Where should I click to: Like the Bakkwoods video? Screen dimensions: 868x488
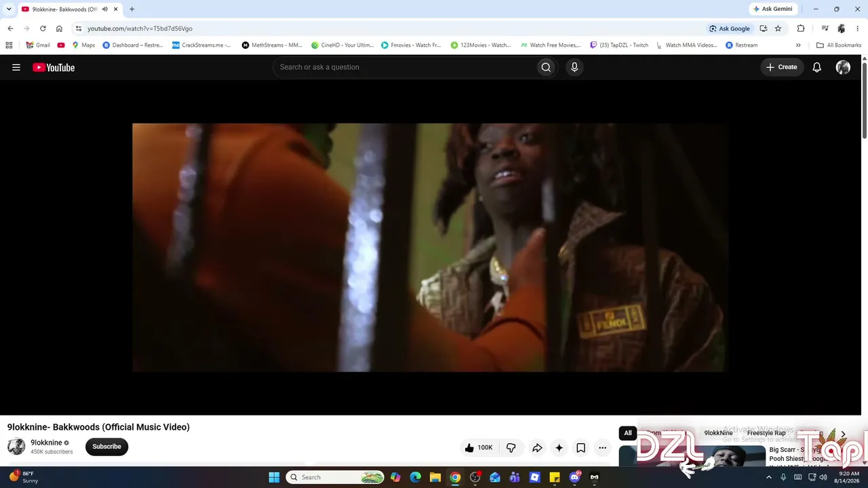pyautogui.click(x=479, y=447)
